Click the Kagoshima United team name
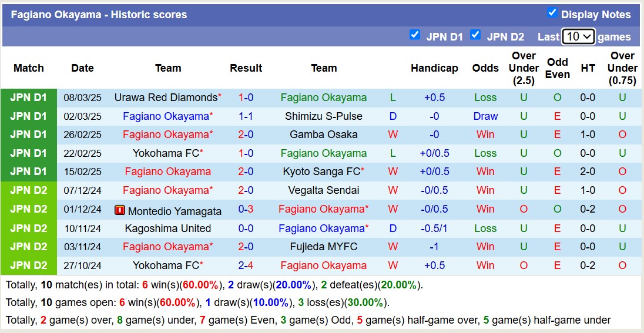The width and height of the screenshot is (644, 333). [167, 228]
